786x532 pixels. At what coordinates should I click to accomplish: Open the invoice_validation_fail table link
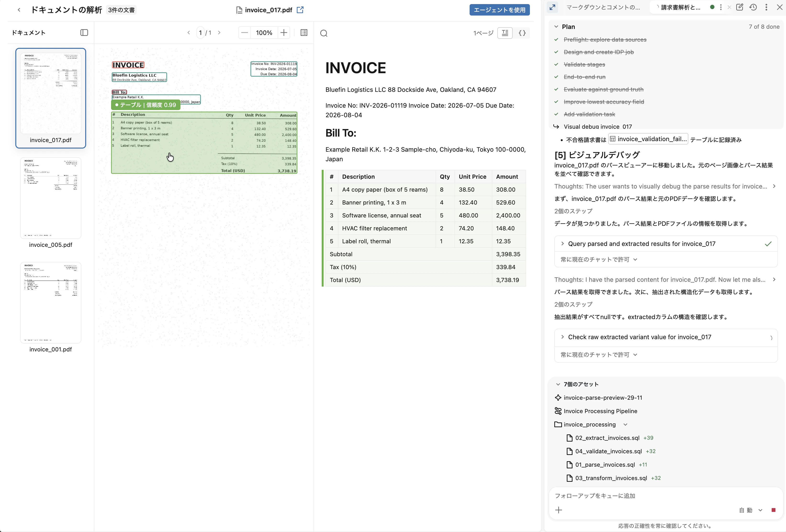[648, 139]
